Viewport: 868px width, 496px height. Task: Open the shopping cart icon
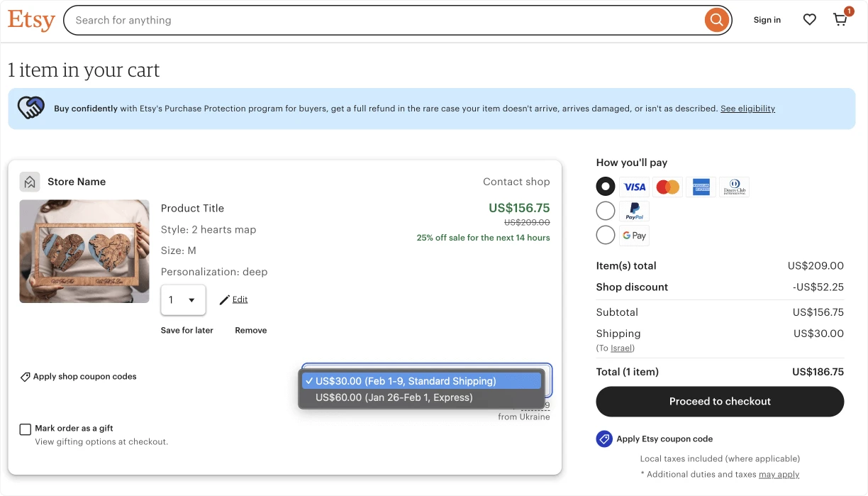840,20
